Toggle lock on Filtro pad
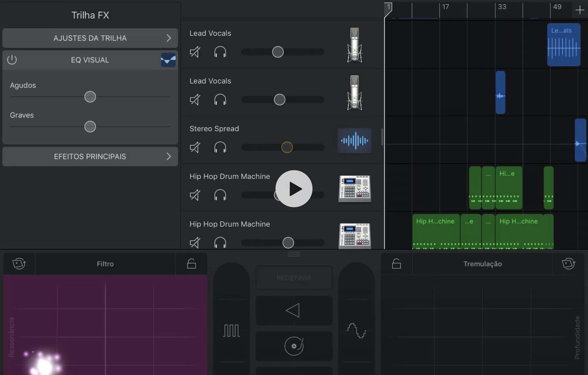 [191, 264]
